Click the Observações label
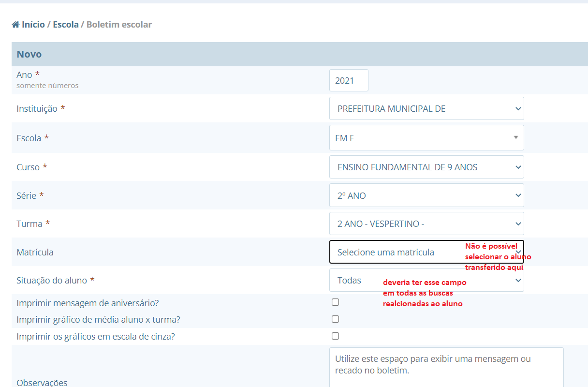This screenshot has height=387, width=588. (x=42, y=382)
